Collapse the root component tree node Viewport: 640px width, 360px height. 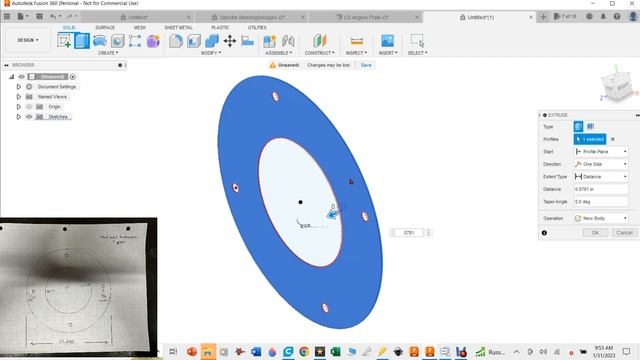click(11, 77)
